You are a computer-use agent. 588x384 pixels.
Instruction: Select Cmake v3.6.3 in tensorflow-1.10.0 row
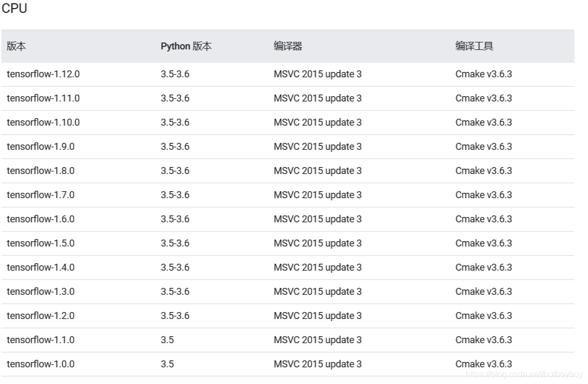pyautogui.click(x=484, y=122)
